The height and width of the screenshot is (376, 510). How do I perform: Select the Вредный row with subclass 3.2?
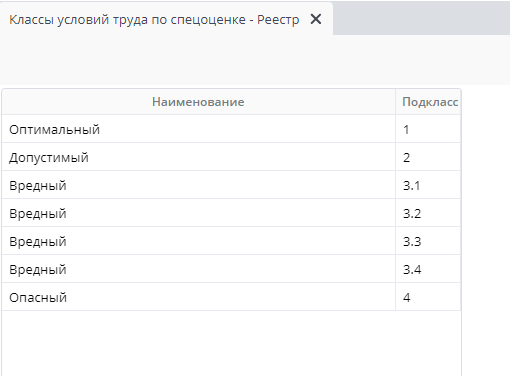coord(231,213)
